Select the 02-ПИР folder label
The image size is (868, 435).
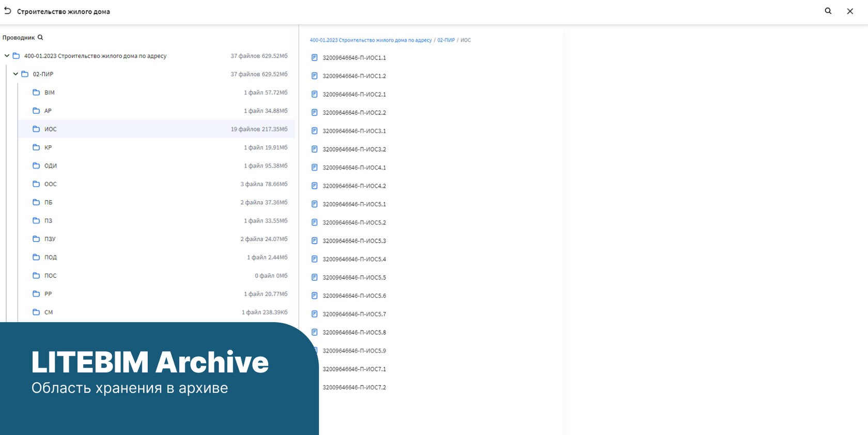pyautogui.click(x=43, y=74)
